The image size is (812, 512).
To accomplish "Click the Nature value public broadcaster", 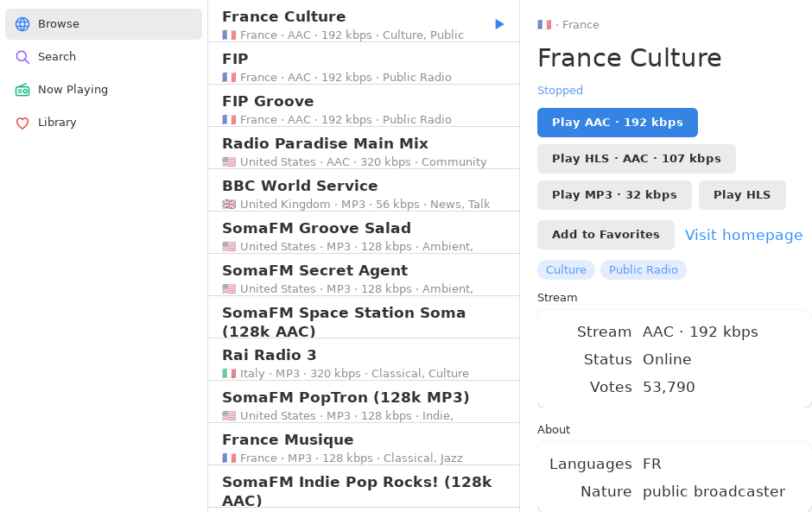I will [x=714, y=491].
